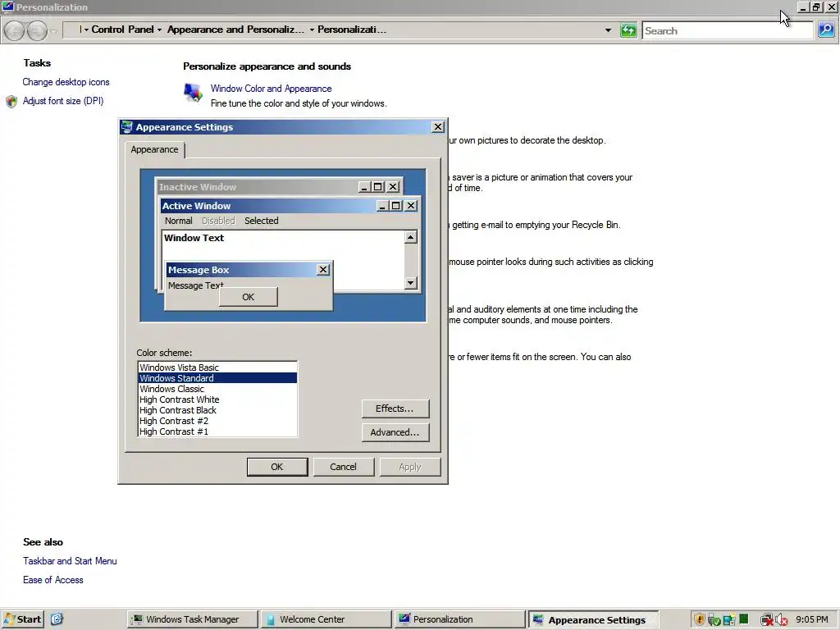
Task: Select Windows Vista Basic color scheme
Action: point(217,367)
